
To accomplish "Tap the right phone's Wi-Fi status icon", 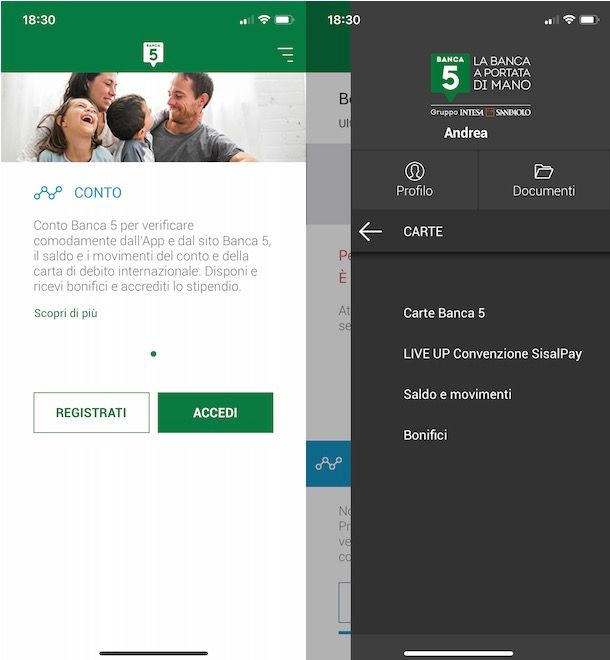I will click(x=569, y=19).
